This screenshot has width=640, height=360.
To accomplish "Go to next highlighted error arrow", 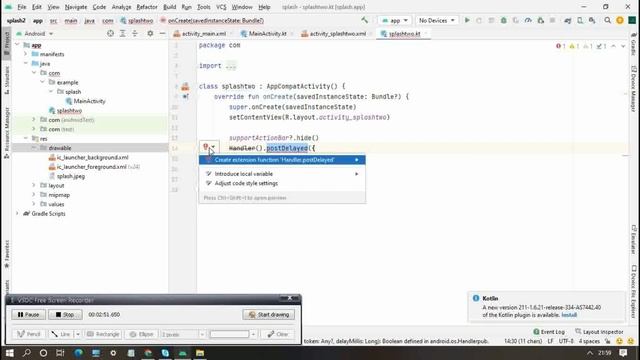I will [623, 46].
